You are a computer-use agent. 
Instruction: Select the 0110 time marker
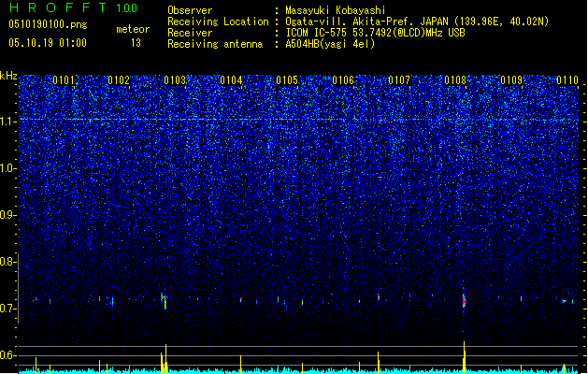tap(567, 80)
